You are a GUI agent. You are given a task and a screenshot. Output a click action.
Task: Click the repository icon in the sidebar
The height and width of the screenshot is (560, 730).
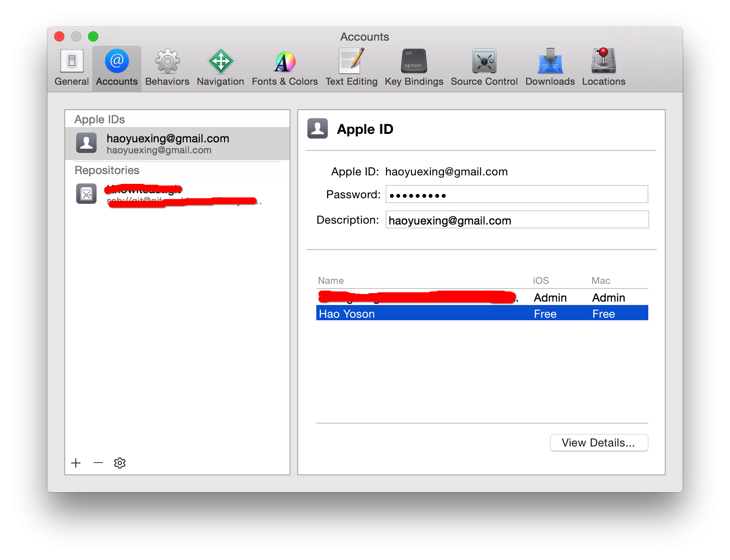click(x=86, y=194)
